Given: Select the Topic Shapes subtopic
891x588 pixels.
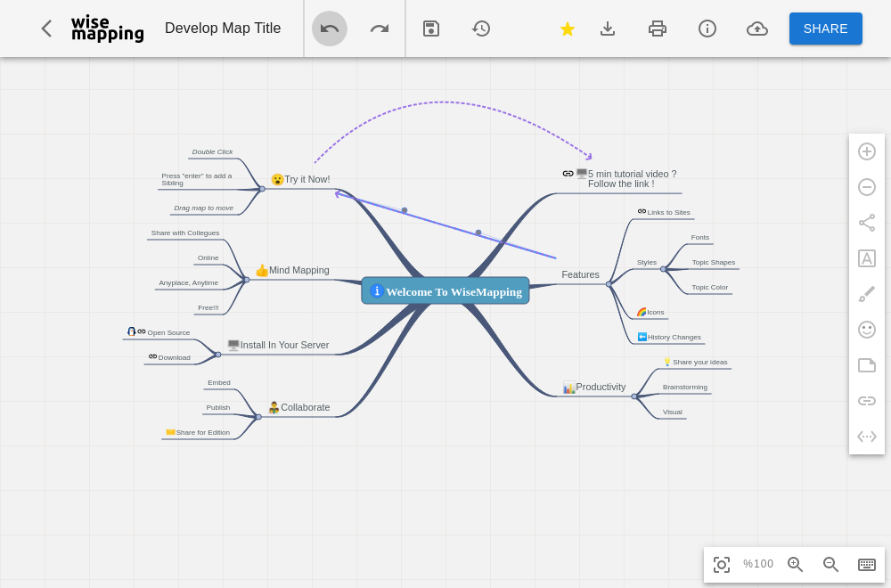Looking at the screenshot, I should point(714,263).
